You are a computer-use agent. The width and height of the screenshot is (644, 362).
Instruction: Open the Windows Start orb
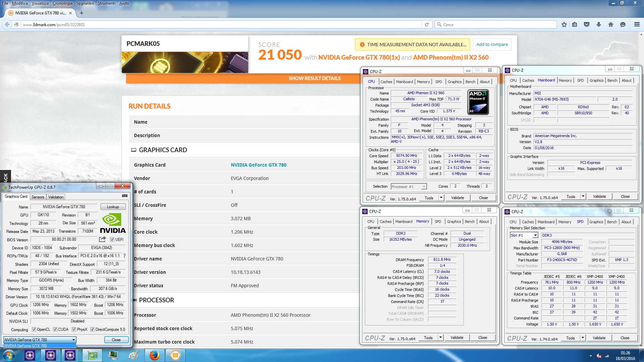tap(9, 355)
